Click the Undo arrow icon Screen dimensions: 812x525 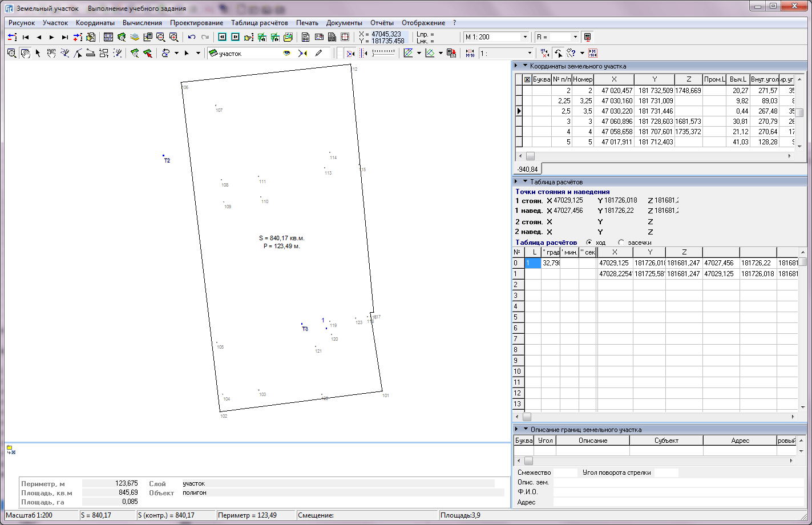click(x=192, y=37)
